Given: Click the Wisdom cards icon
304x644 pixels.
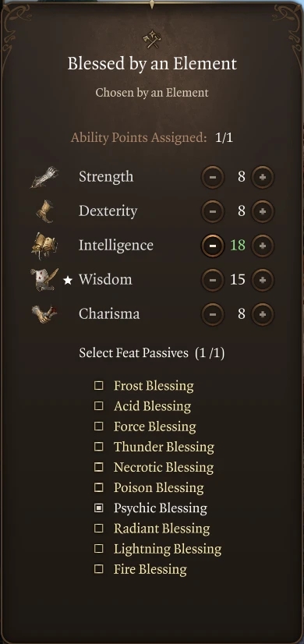Looking at the screenshot, I should click(44, 280).
